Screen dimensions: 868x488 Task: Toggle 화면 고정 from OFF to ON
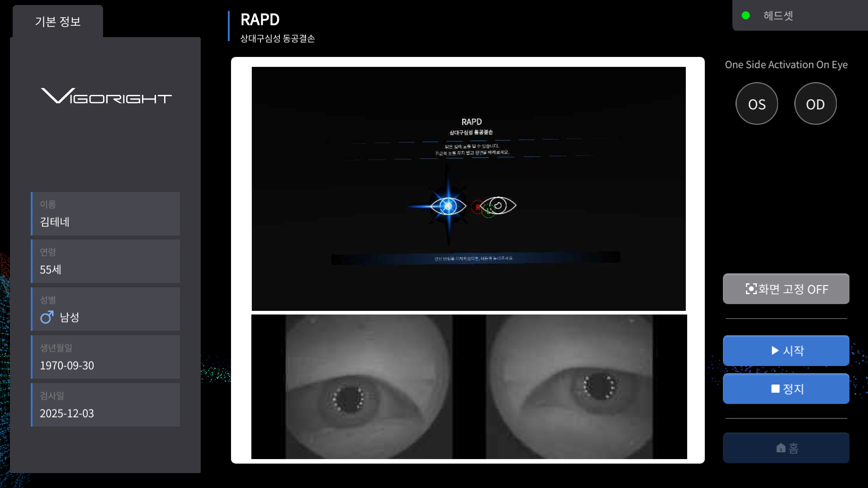click(x=786, y=289)
